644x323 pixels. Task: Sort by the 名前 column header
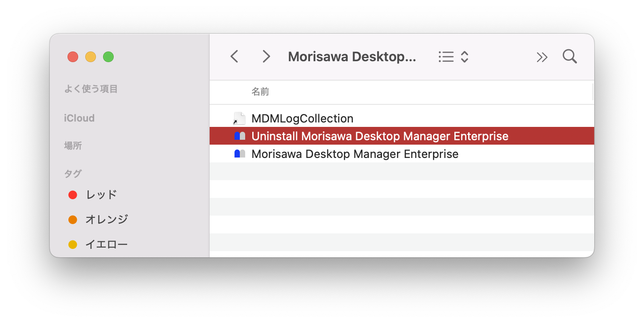pyautogui.click(x=260, y=92)
